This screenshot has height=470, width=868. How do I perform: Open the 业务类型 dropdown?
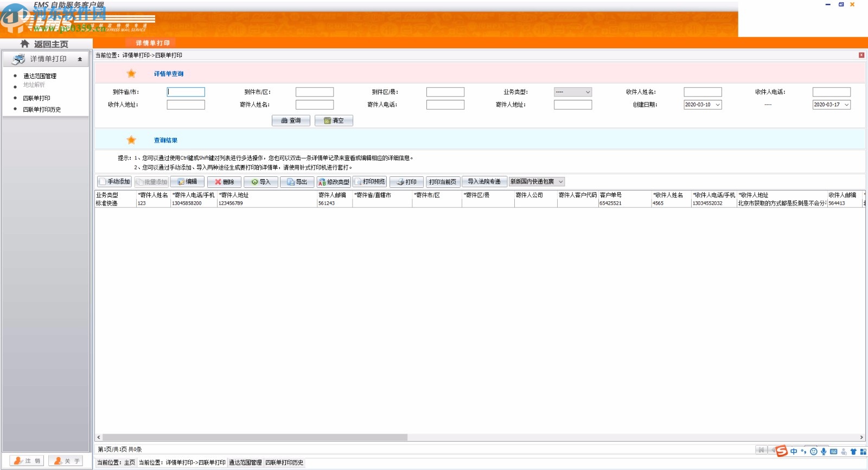pos(573,92)
